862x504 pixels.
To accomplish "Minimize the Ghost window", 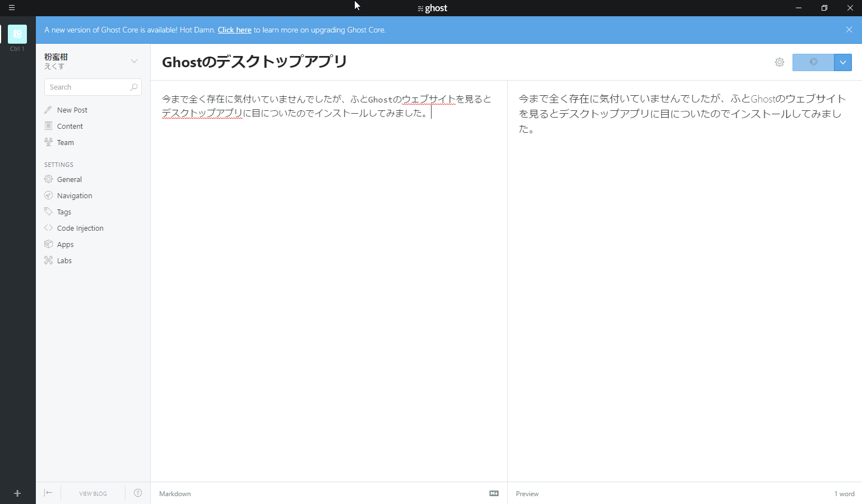I will (799, 8).
